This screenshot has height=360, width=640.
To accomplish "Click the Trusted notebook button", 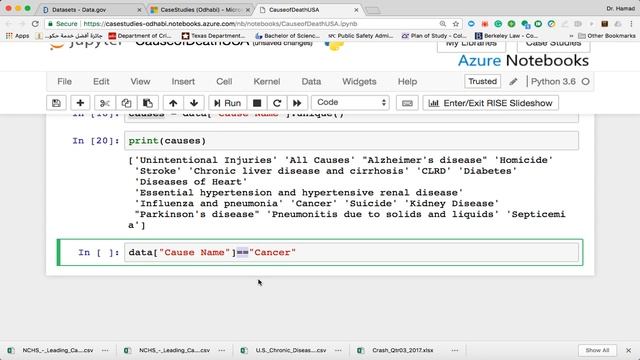I will 482,81.
